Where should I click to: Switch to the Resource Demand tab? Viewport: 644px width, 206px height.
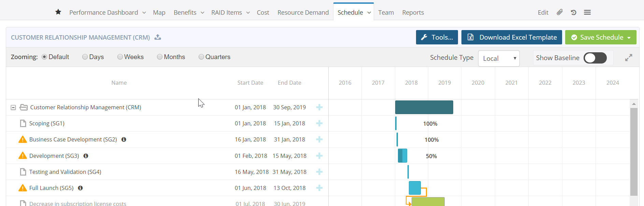coord(303,13)
